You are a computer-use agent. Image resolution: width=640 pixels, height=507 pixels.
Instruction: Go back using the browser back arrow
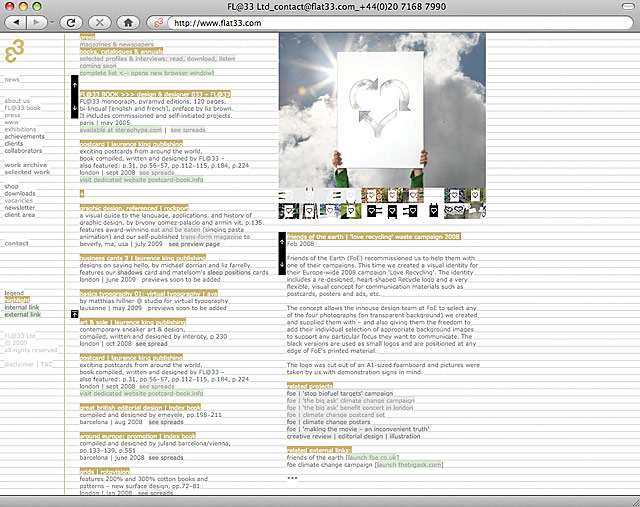tap(16, 23)
